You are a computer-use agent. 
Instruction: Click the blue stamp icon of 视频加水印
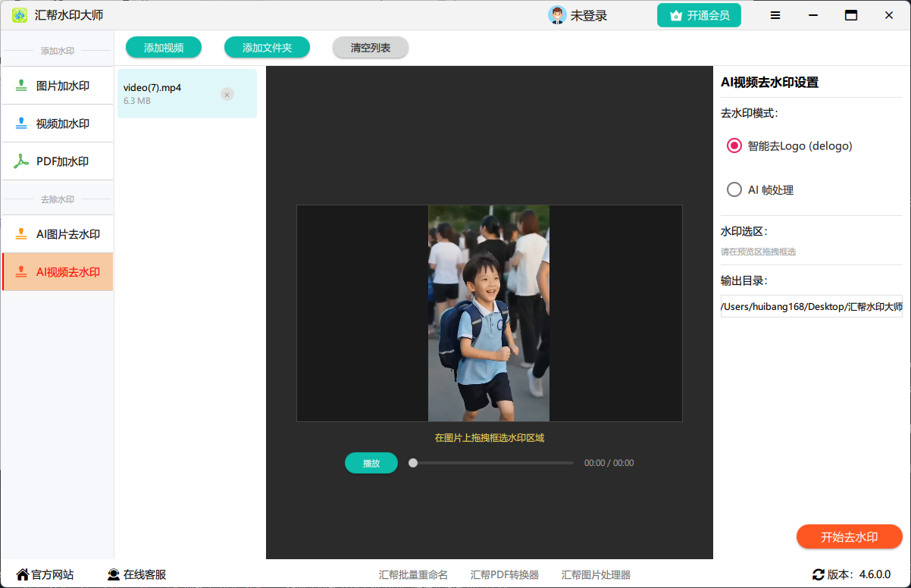[x=22, y=124]
